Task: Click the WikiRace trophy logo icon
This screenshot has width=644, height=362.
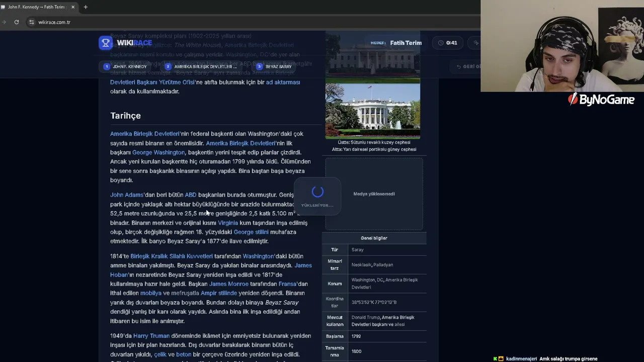Action: [105, 43]
